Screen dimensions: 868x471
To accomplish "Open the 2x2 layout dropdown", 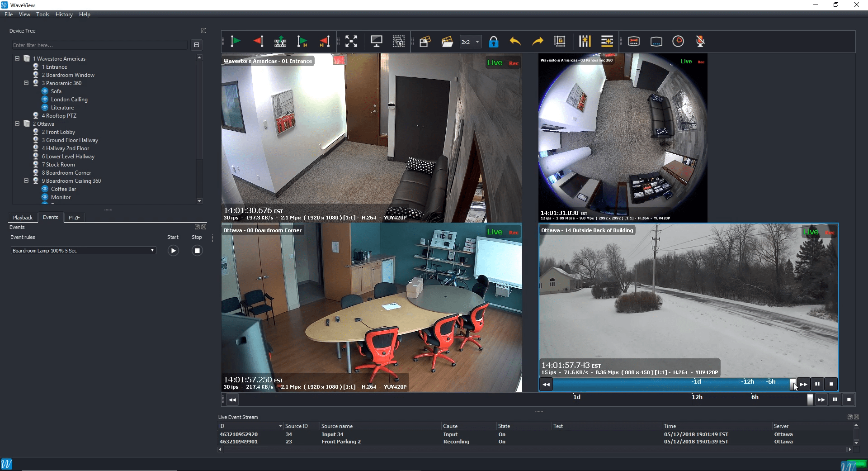I will point(470,42).
